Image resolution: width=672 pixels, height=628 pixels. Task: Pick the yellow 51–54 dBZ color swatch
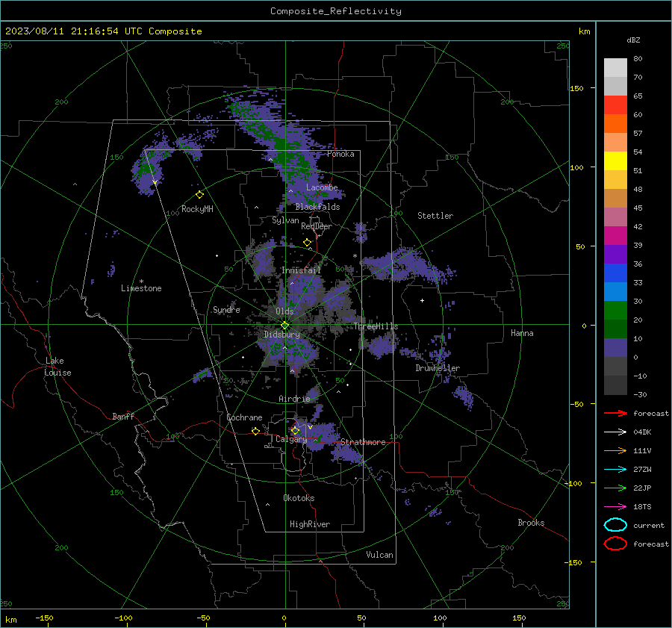click(615, 161)
